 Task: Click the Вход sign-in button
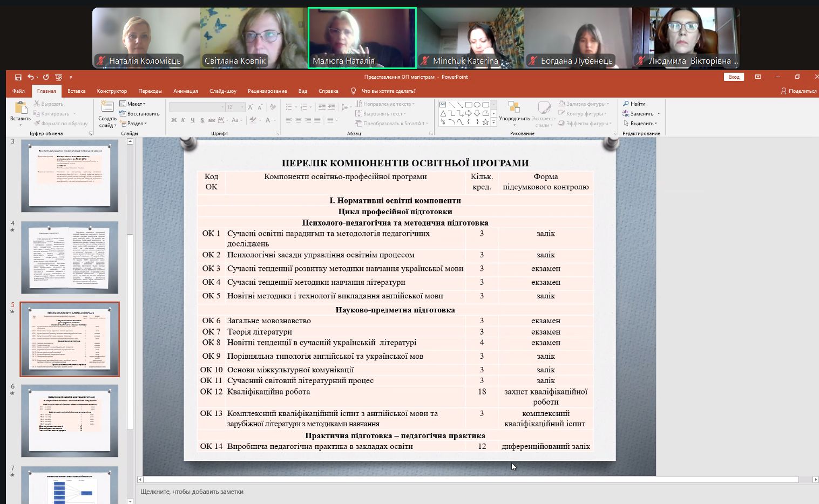734,77
